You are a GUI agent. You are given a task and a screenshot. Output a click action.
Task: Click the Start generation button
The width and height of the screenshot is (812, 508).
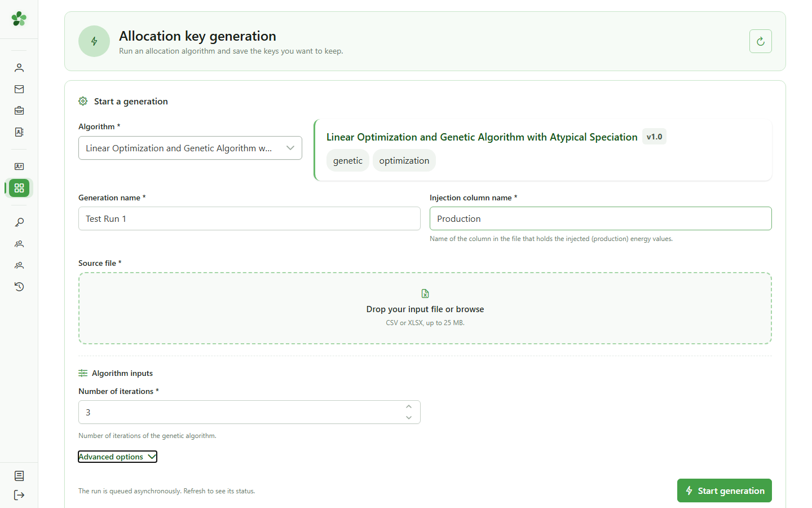click(x=724, y=491)
